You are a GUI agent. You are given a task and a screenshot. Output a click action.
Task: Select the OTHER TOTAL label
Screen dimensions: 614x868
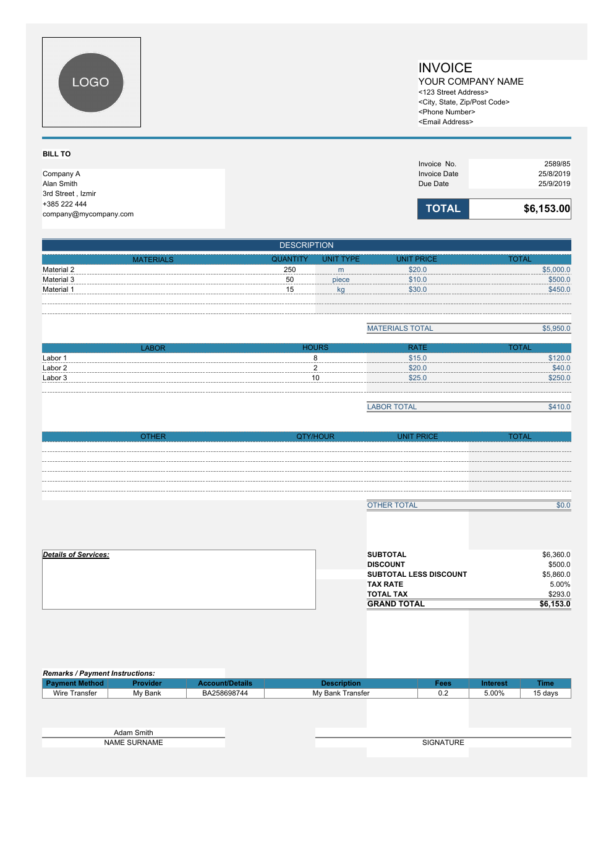[x=392, y=505]
